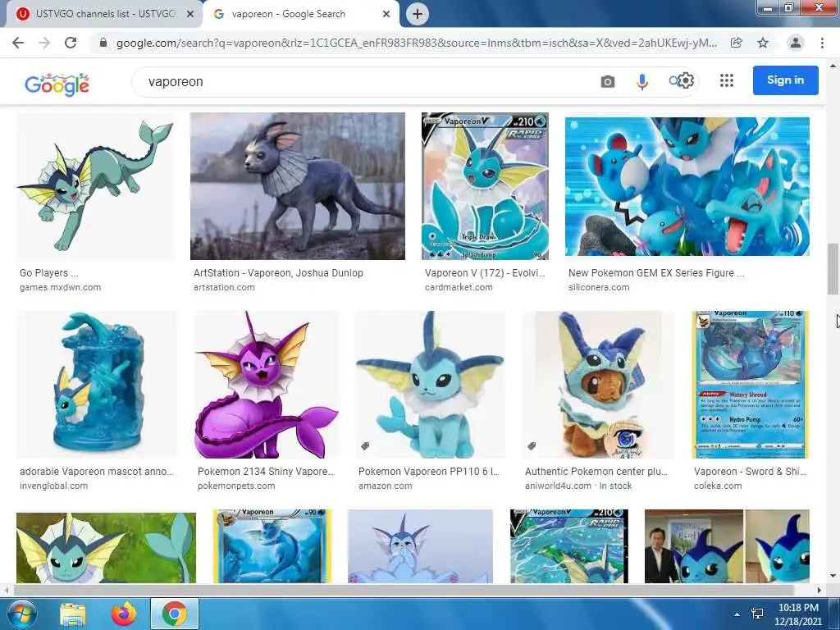840x630 pixels.
Task: Open the adorable Vaporeon mascot image
Action: point(97,385)
